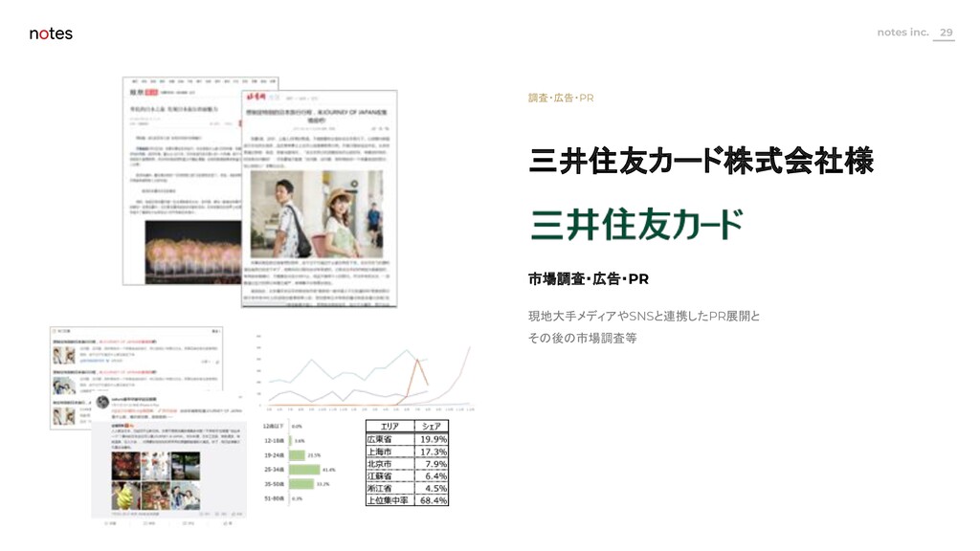Click the '浙江省' table cell
The height and width of the screenshot is (551, 980).
pos(390,489)
